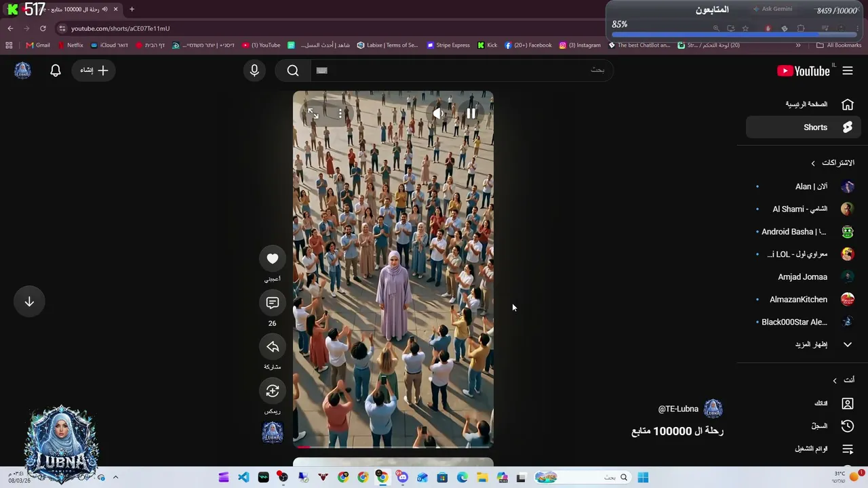
Task: Like the Short with the heart button
Action: [x=273, y=258]
